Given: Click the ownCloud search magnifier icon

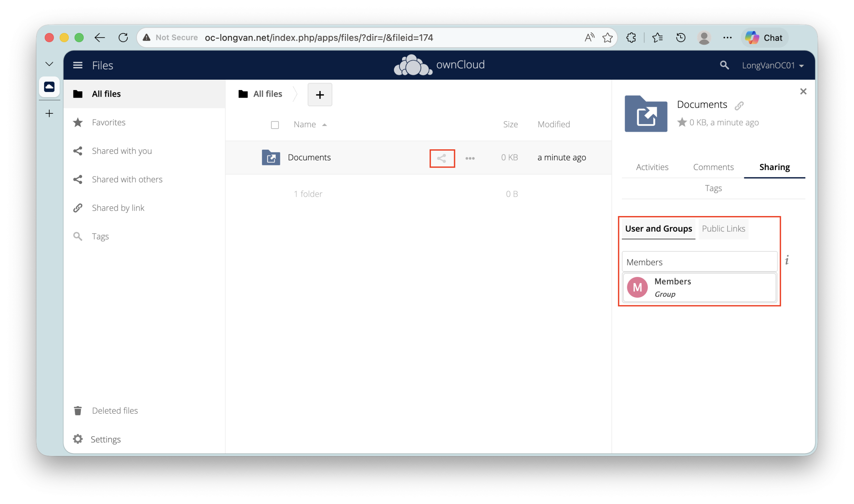Looking at the screenshot, I should pos(724,65).
